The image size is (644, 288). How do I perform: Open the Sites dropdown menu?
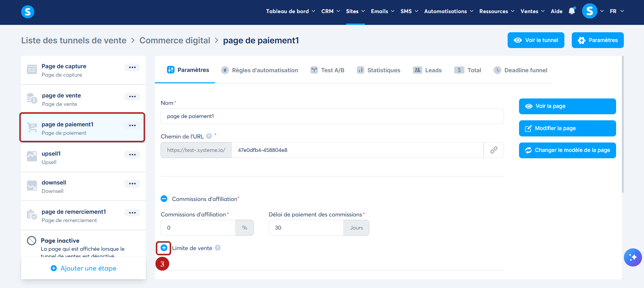pos(355,11)
